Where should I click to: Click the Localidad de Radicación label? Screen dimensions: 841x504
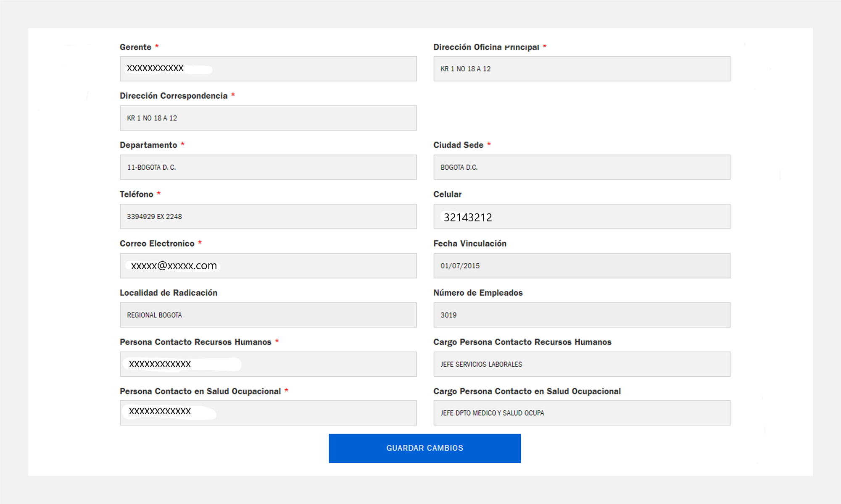pos(169,293)
